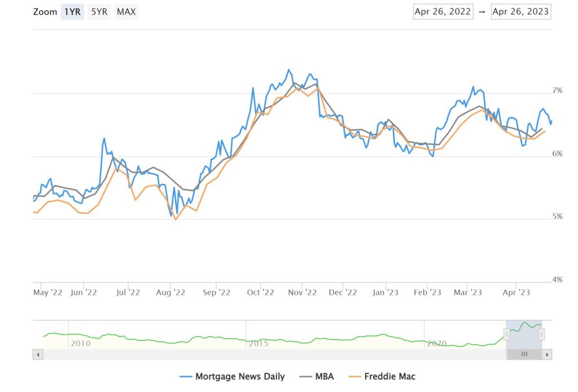Viewport: 578px width, 392px height.
Task: Click the scrollbar thumb grip
Action: click(x=524, y=354)
